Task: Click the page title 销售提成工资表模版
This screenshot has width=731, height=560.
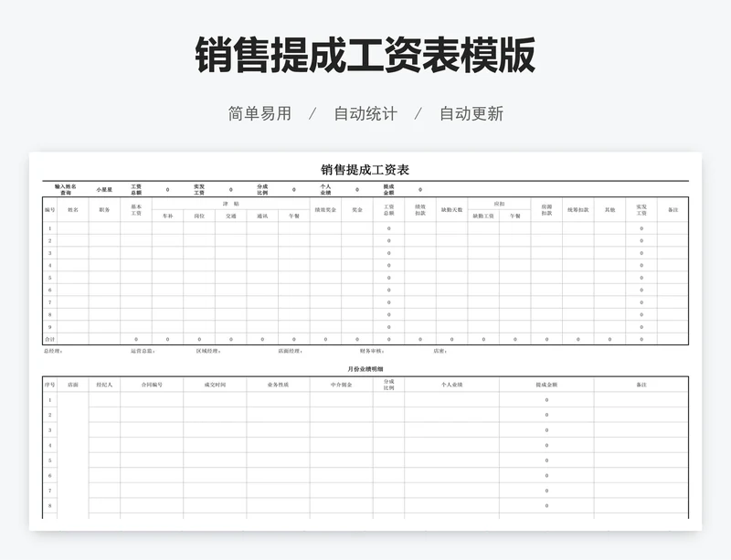Action: pyautogui.click(x=365, y=56)
